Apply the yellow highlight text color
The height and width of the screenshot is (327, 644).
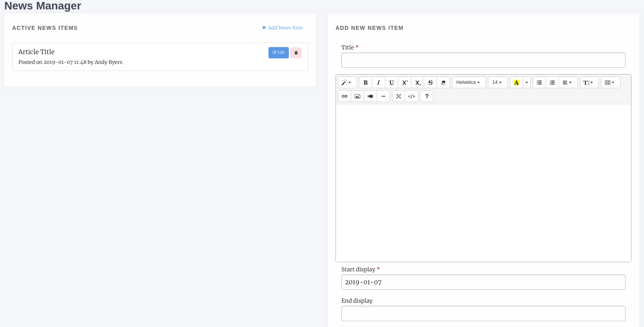[516, 82]
